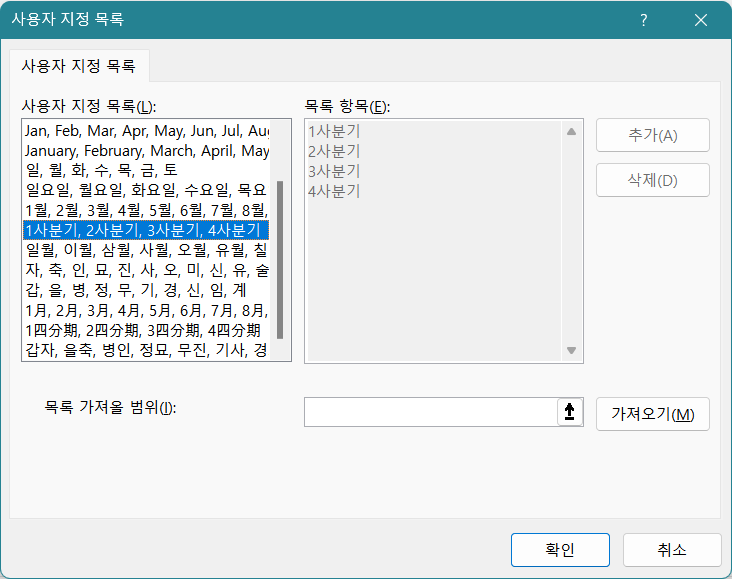Select the highlighted 1사분기, 2사분기 list entry

coord(146,230)
